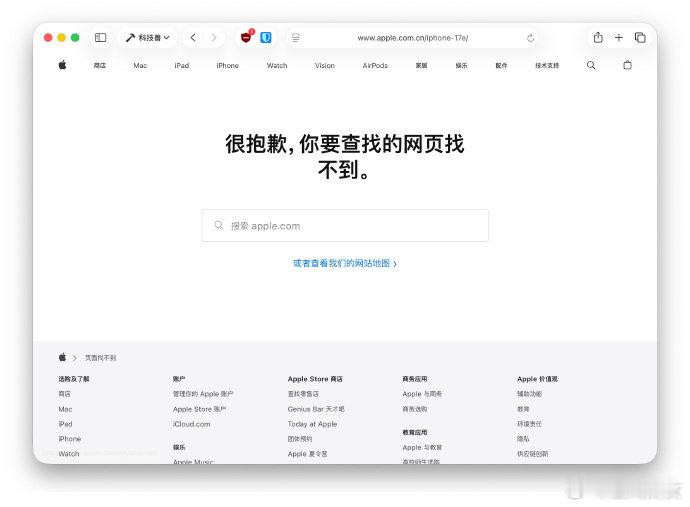Image resolution: width=690 pixels, height=507 pixels.
Task: Enter full screen with the green button
Action: pos(75,38)
